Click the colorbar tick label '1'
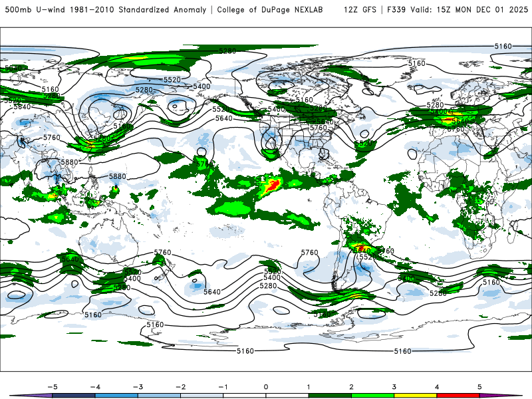 309,387
